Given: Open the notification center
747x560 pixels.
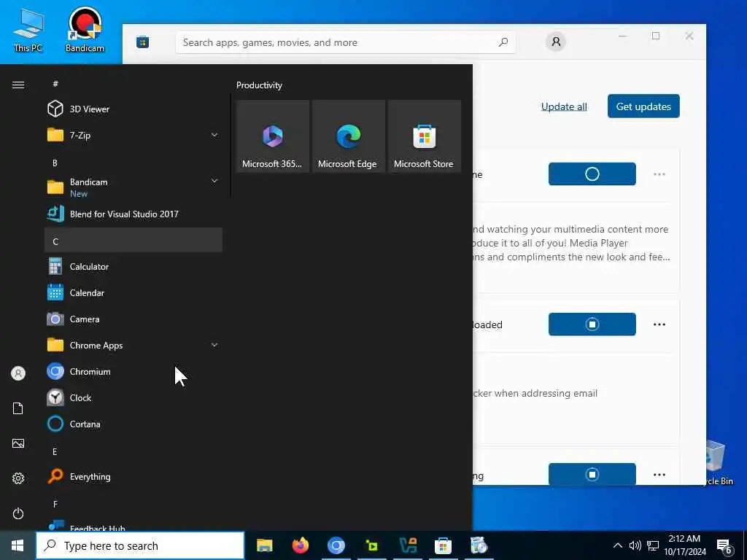Looking at the screenshot, I should pos(724,547).
